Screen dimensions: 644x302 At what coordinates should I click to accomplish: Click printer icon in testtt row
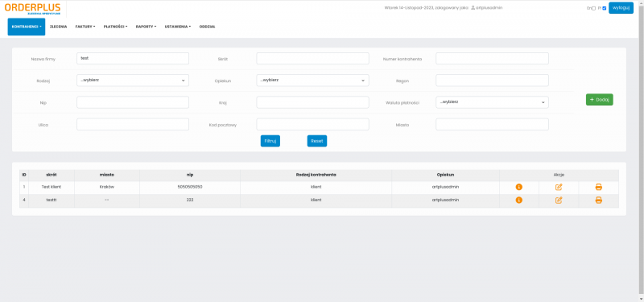[598, 200]
